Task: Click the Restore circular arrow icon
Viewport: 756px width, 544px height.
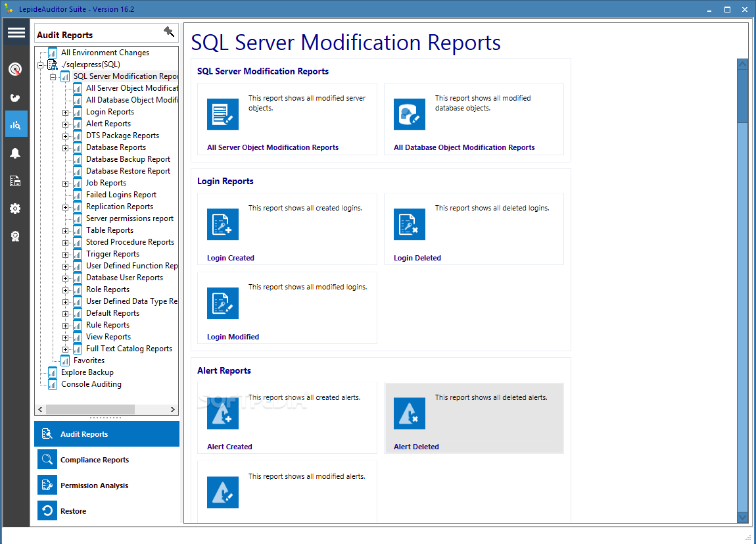Action: click(x=47, y=510)
